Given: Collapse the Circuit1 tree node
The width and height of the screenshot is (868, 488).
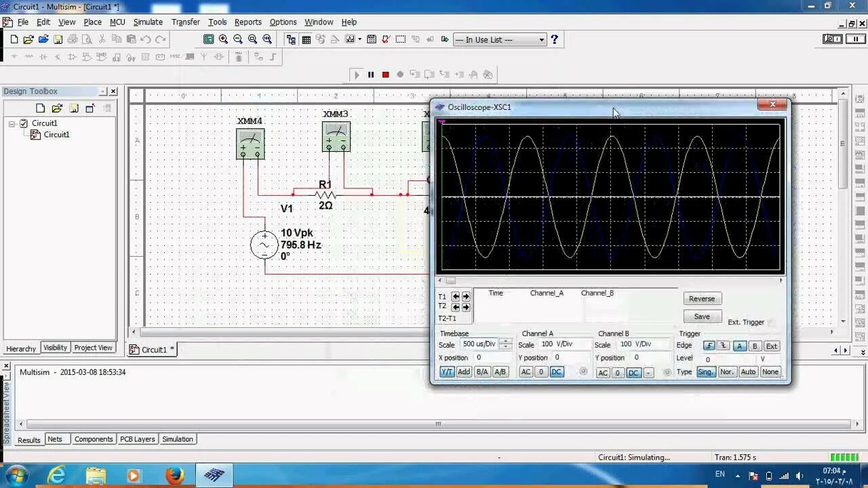Looking at the screenshot, I should [12, 123].
